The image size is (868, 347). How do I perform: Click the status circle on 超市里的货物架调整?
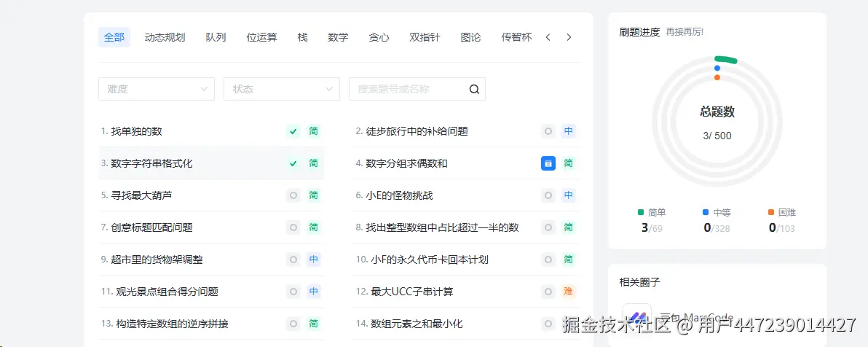[293, 260]
